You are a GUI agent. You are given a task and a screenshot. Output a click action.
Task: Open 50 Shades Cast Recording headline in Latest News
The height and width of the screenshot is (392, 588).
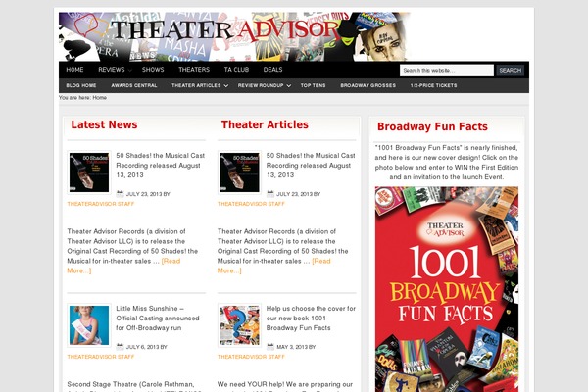160,165
